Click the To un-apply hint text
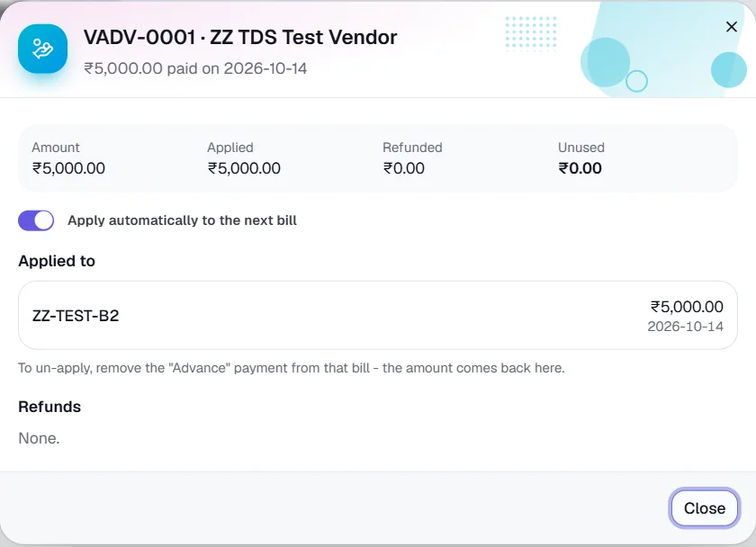 tap(292, 368)
